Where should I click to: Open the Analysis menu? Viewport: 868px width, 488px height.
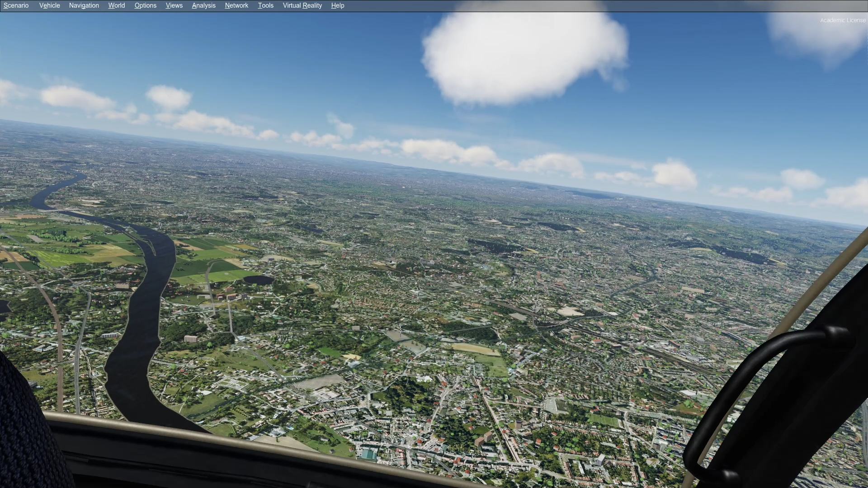click(x=203, y=5)
